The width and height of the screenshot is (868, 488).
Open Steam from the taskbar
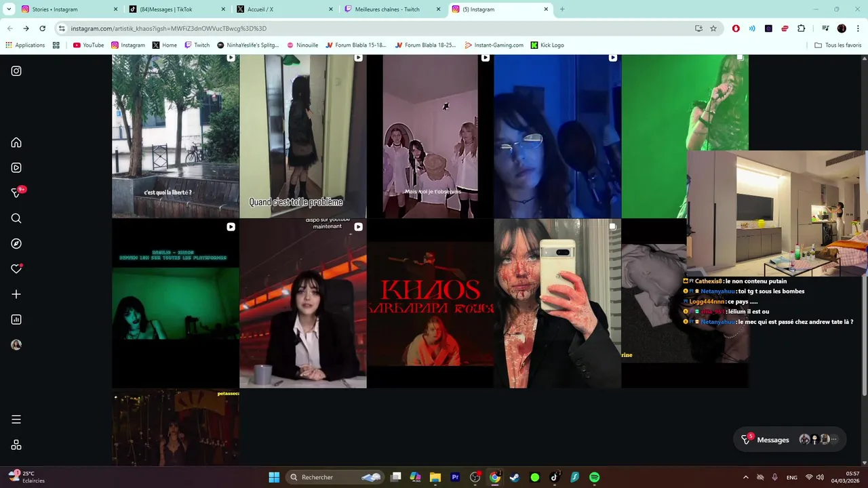pyautogui.click(x=515, y=477)
